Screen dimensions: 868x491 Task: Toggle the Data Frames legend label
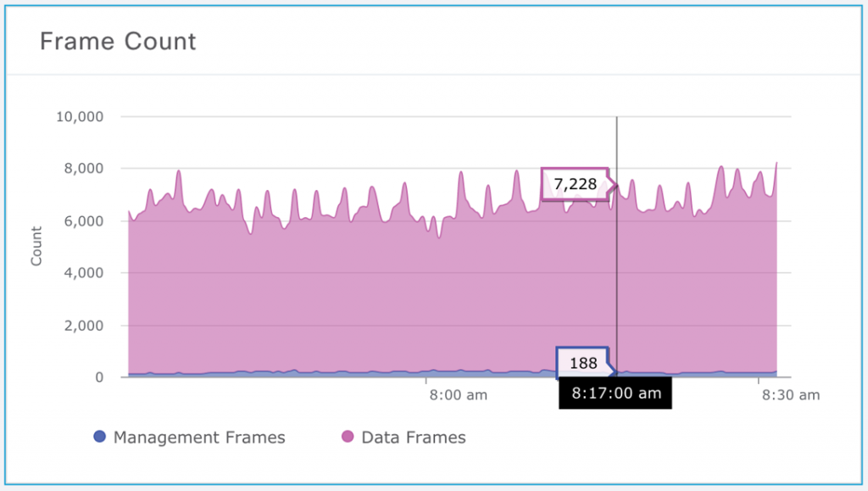pos(414,438)
